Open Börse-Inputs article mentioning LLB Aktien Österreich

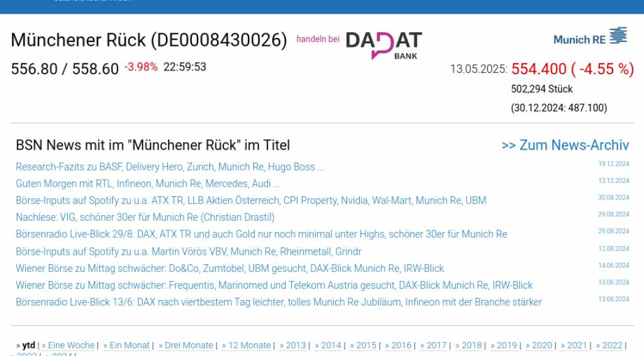(x=250, y=201)
